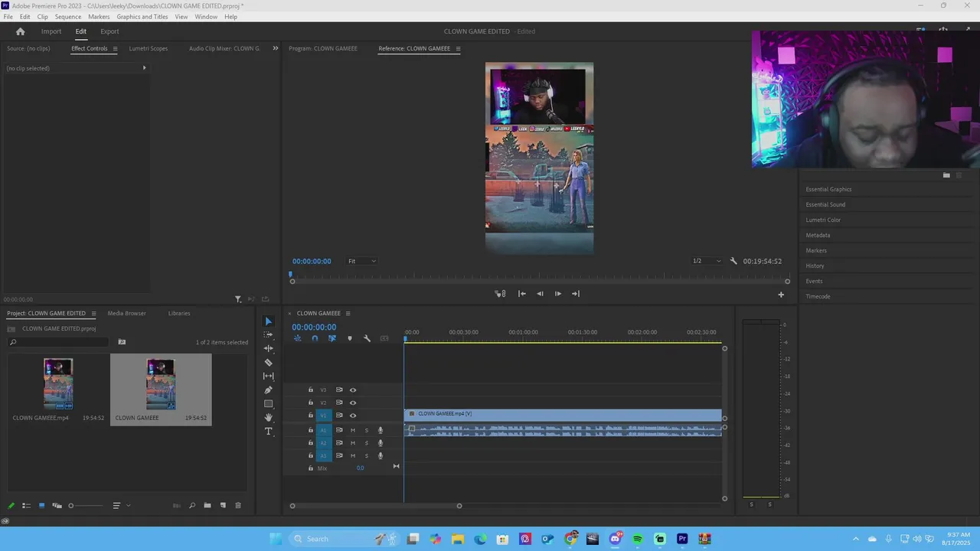Switch to Lumetri Scopes tab
The height and width of the screenshot is (551, 980).
tap(149, 48)
